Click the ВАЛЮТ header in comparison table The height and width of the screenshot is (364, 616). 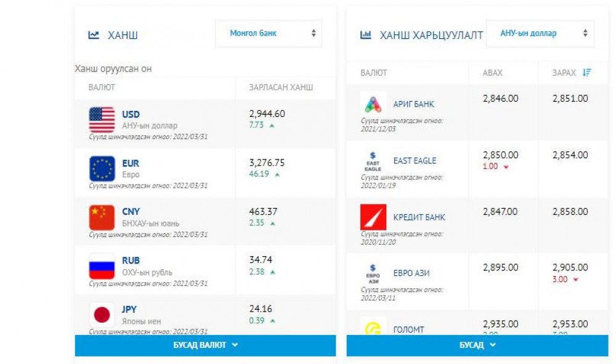pos(374,73)
